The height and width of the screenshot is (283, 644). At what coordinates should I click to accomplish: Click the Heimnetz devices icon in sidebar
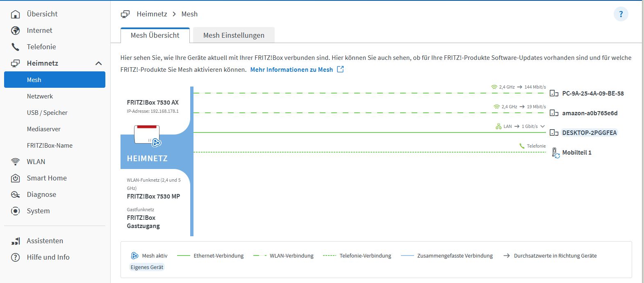coord(15,63)
